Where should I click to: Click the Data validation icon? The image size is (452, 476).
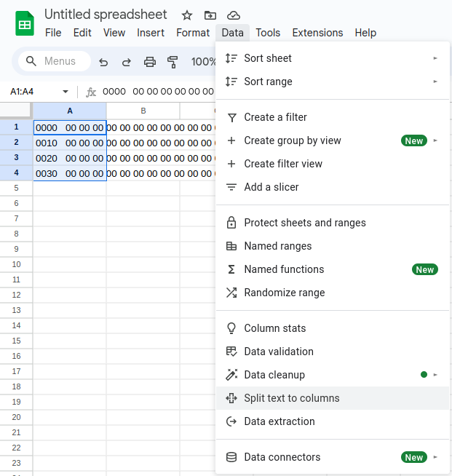231,352
